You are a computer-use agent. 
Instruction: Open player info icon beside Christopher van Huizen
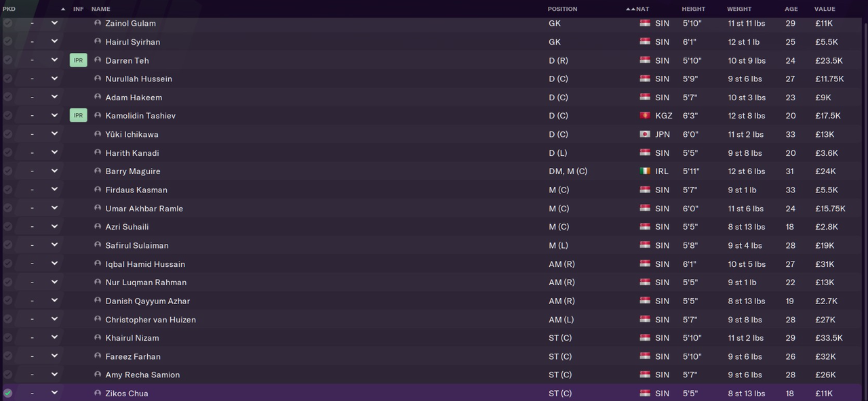click(98, 319)
